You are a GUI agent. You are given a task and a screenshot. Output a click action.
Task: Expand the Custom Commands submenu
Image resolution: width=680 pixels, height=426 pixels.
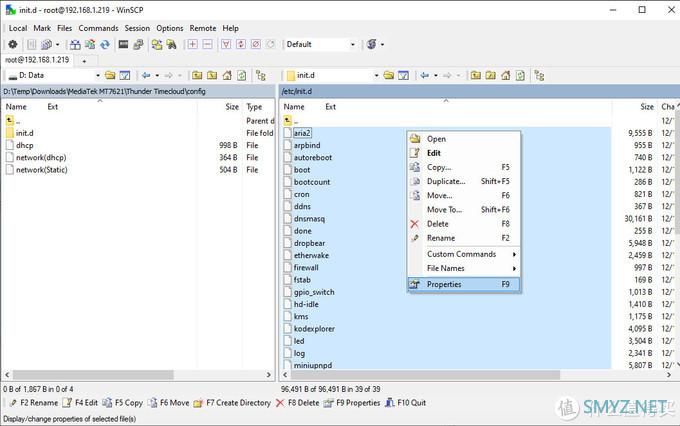[464, 254]
